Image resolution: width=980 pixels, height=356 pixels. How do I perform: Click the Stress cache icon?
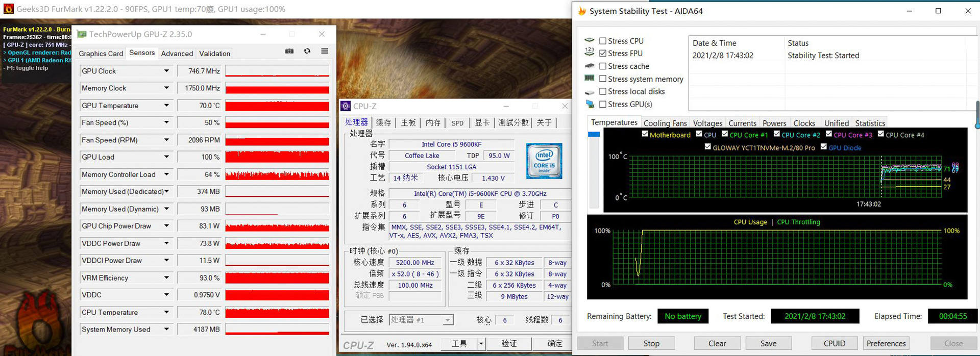(x=590, y=65)
